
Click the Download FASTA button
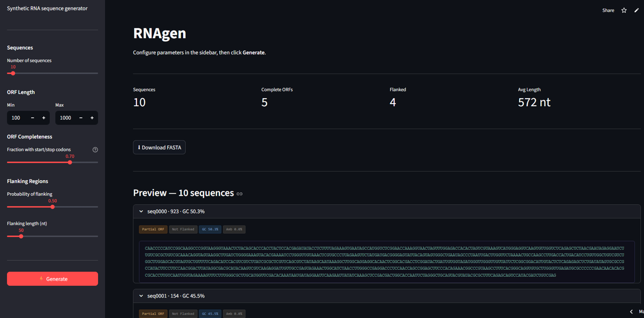point(159,147)
